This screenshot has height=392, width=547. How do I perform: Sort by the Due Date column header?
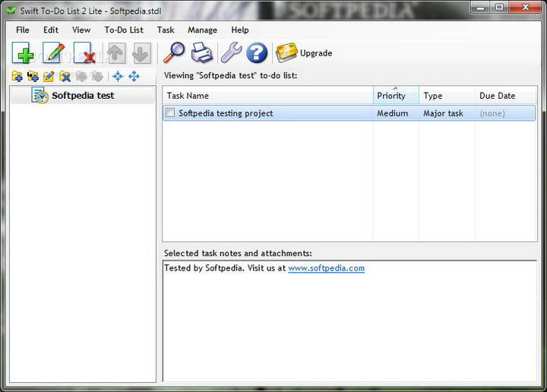click(x=505, y=95)
